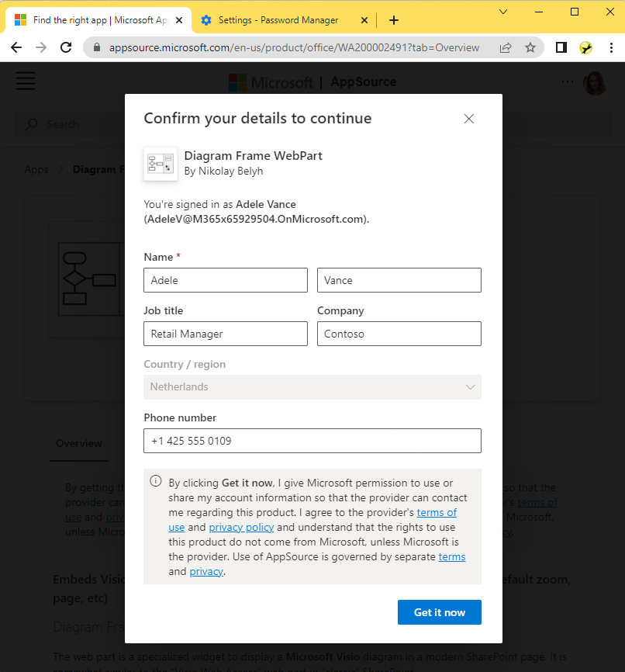Click the browser address bar URL
Image resolution: width=625 pixels, height=672 pixels.
(x=294, y=47)
